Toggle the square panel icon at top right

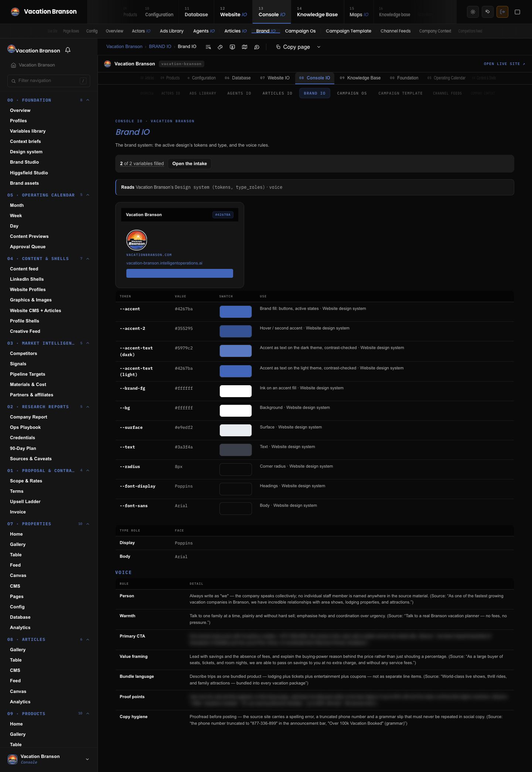tap(518, 12)
